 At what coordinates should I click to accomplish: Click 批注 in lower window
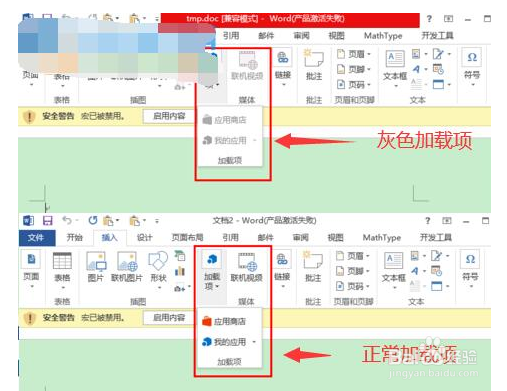click(x=313, y=267)
